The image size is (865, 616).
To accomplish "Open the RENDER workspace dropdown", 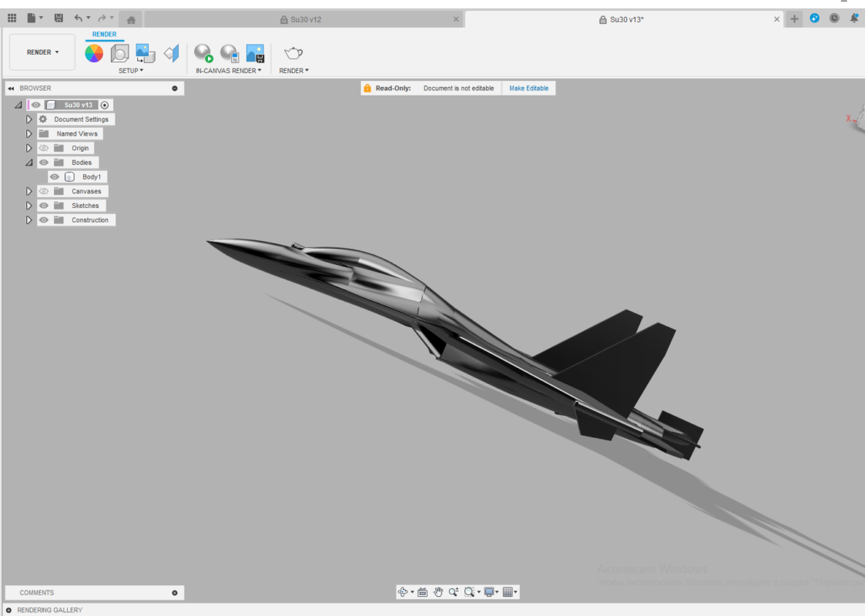I will (x=42, y=52).
